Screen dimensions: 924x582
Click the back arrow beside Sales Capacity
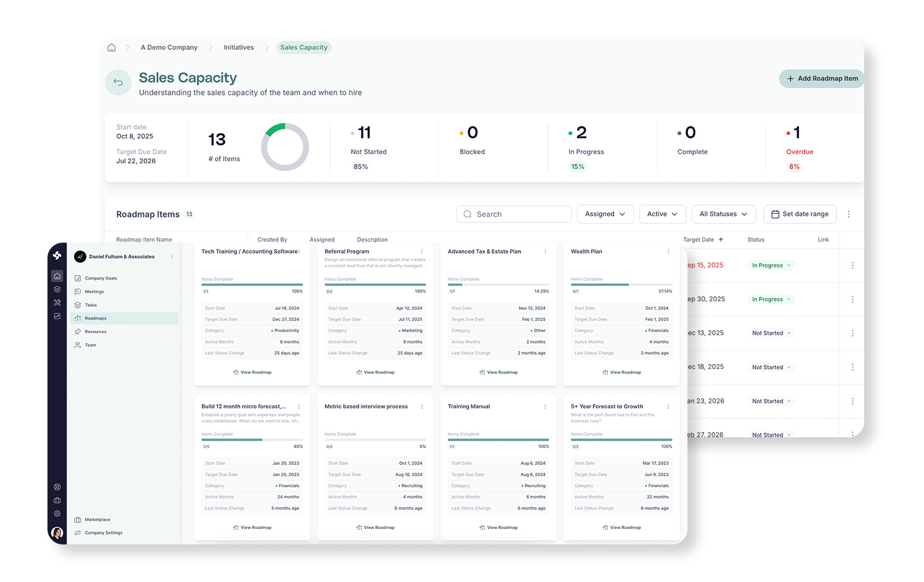point(118,83)
